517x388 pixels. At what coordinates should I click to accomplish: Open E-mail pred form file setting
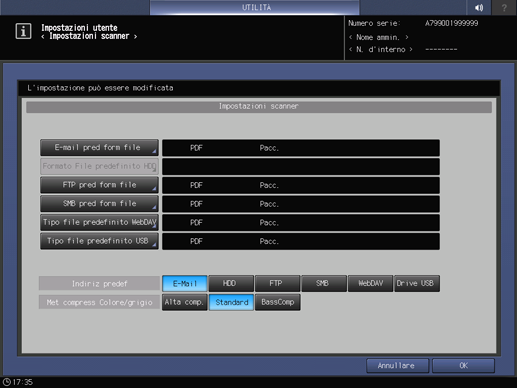point(99,148)
